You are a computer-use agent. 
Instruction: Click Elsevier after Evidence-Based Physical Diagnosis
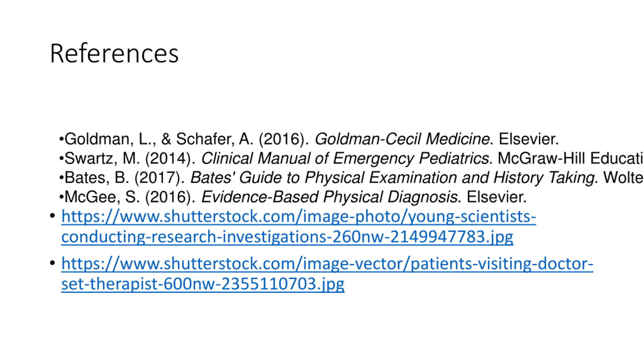(x=496, y=197)
